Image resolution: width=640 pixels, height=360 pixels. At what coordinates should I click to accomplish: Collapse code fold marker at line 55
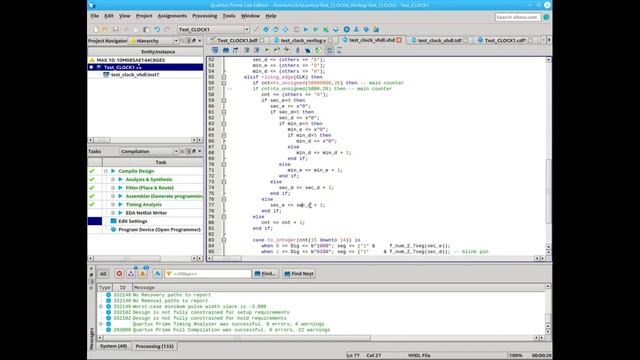(x=224, y=77)
